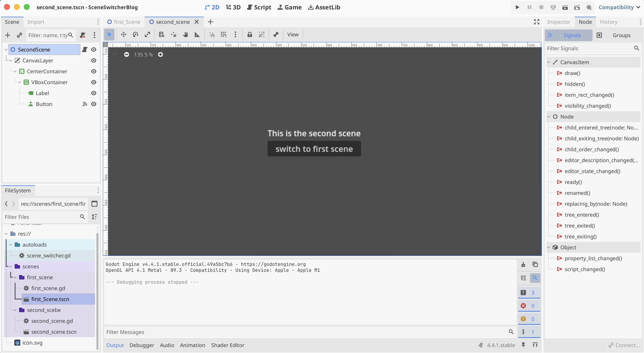Image resolution: width=644 pixels, height=353 pixels.
Task: Click the distraction-free mode expand icon
Action: pos(536,22)
